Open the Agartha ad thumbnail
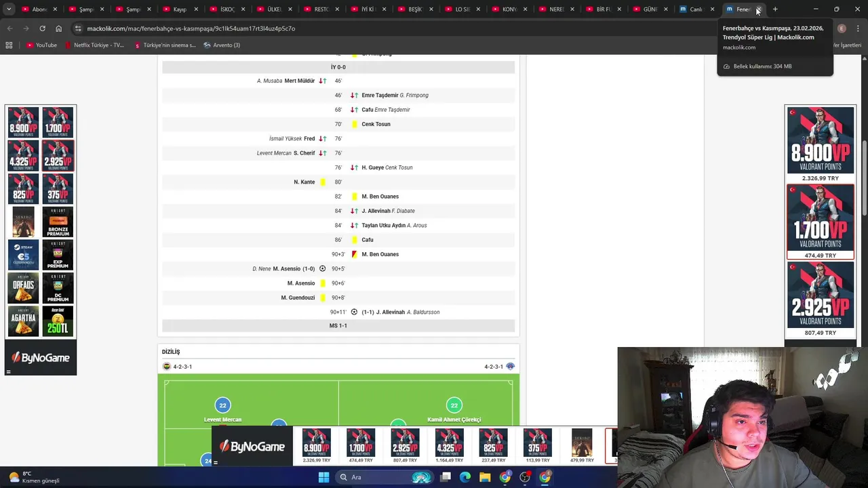 click(24, 321)
